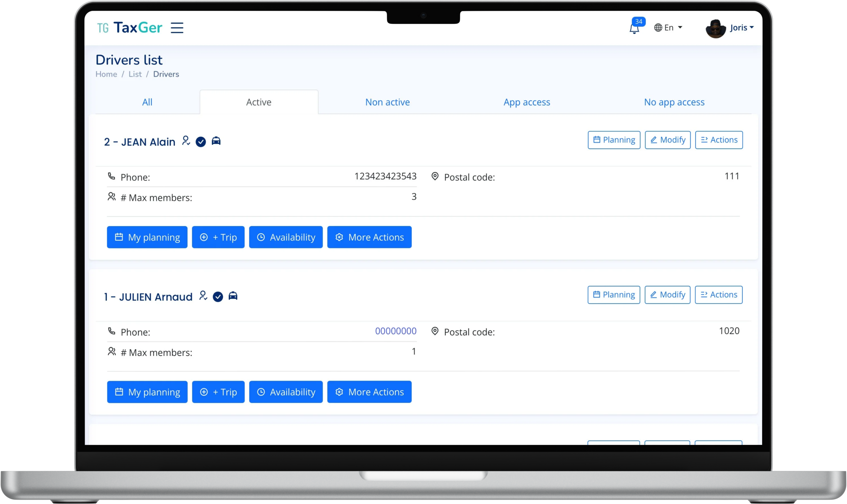The image size is (847, 504).
Task: Show the No app access tab
Action: point(674,102)
